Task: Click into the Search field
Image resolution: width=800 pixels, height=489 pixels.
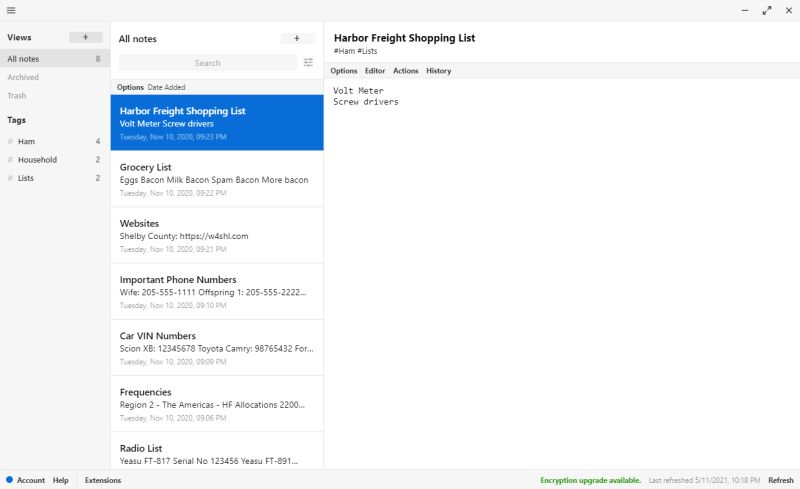Action: tap(208, 63)
